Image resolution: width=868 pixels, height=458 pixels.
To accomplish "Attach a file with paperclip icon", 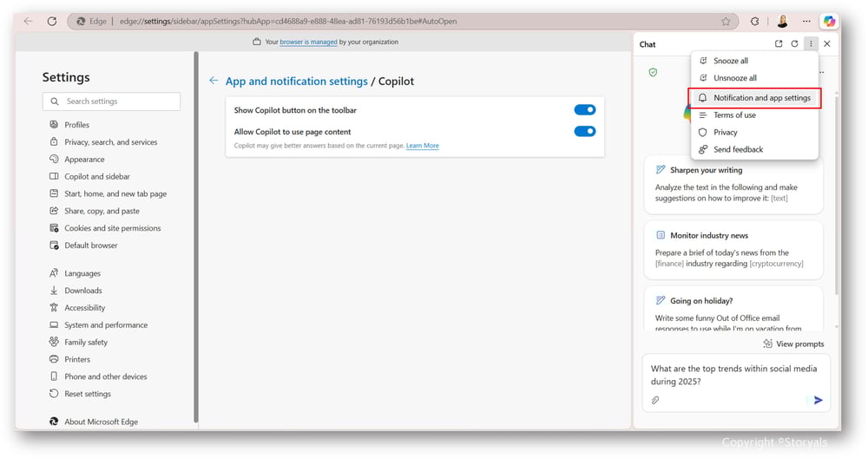I will (655, 400).
